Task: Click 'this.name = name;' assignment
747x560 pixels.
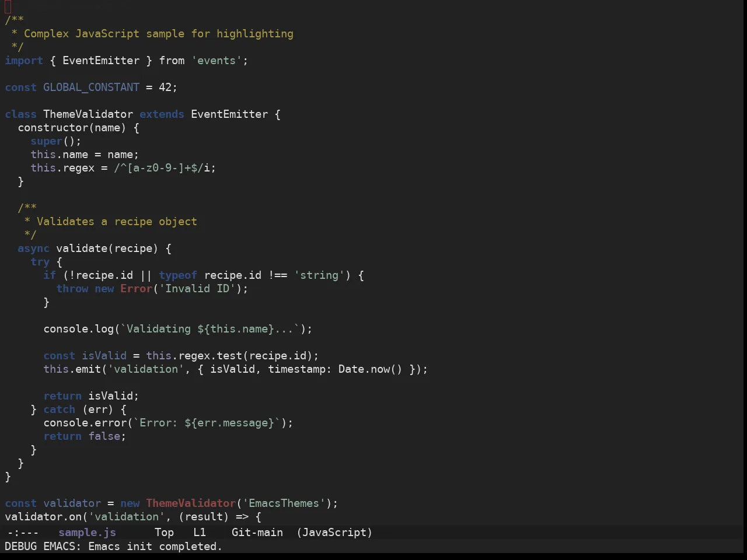Action: (85, 154)
